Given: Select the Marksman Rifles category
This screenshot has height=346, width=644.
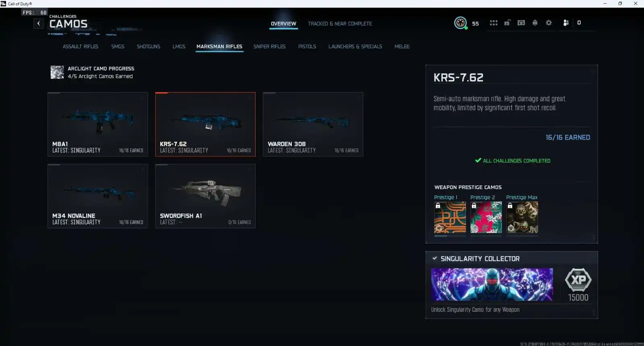Looking at the screenshot, I should coord(219,47).
